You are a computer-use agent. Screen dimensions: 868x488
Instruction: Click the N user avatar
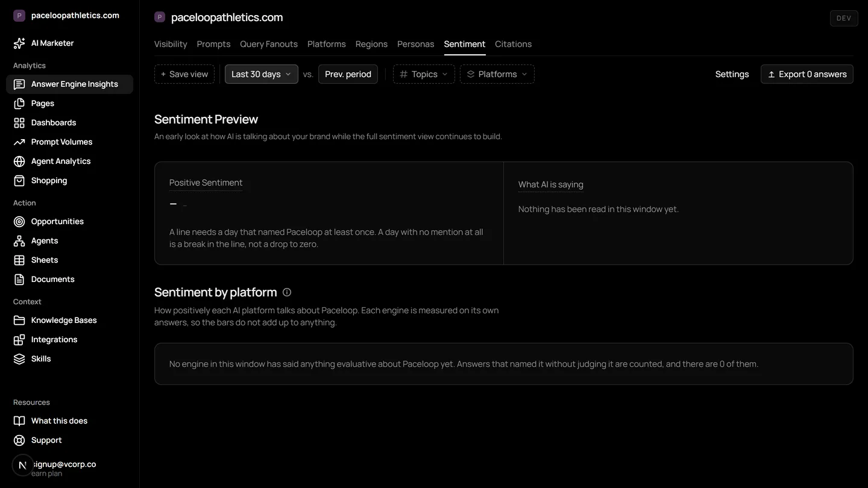(23, 465)
